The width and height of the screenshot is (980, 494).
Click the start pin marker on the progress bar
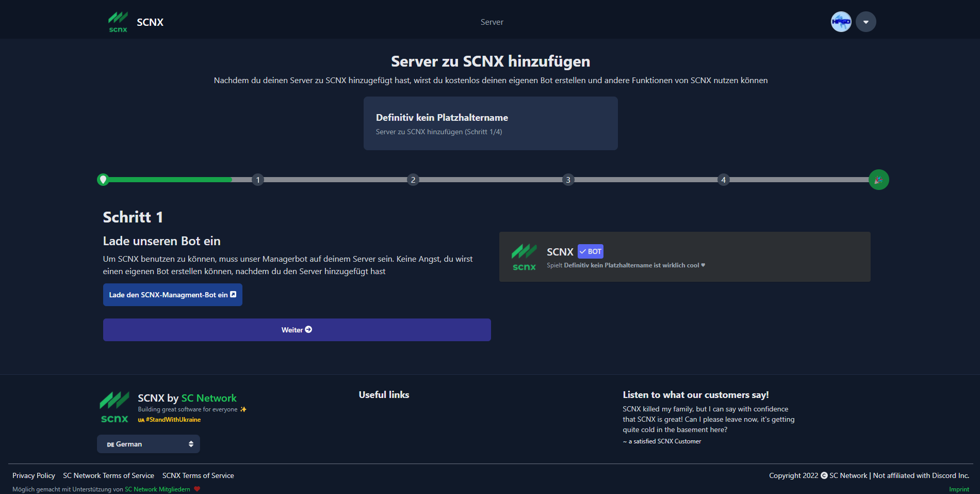pyautogui.click(x=103, y=180)
